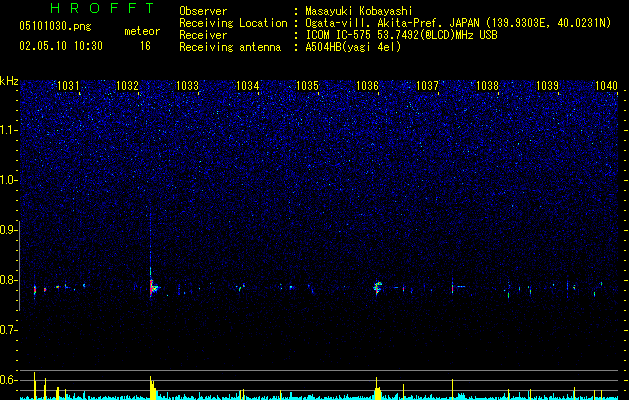Click the gray vertical range bar beside 0.8 kHz
The height and width of the screenshot is (400, 629).
point(19,265)
